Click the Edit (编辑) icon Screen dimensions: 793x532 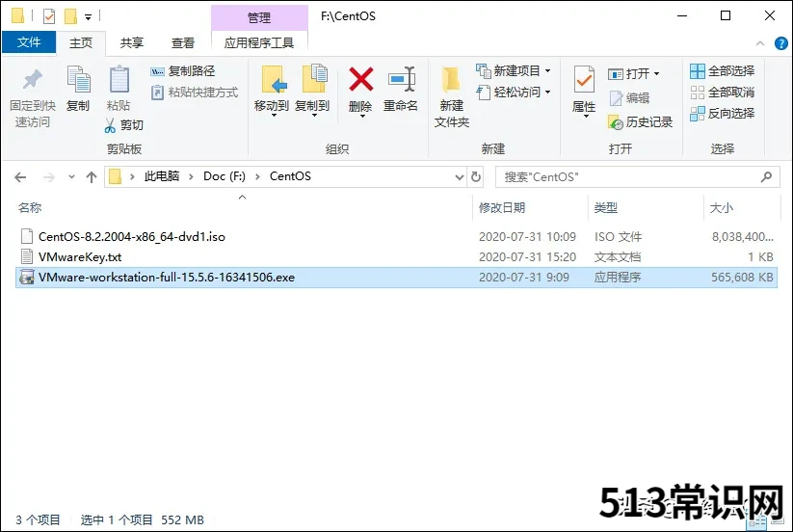point(616,98)
